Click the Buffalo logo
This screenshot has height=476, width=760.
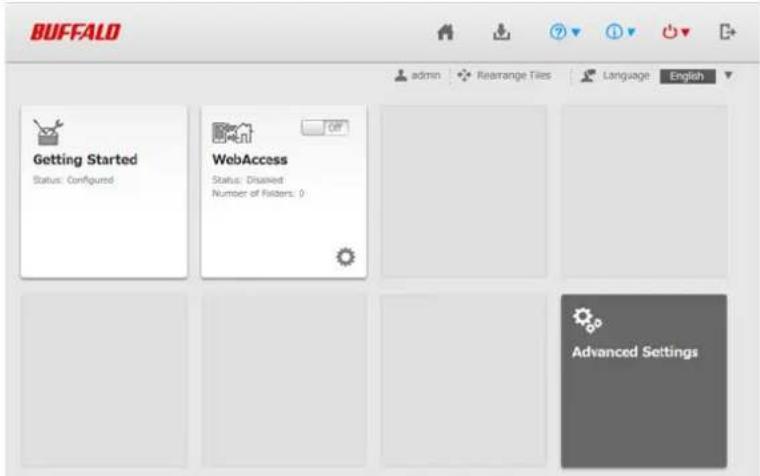tap(76, 32)
